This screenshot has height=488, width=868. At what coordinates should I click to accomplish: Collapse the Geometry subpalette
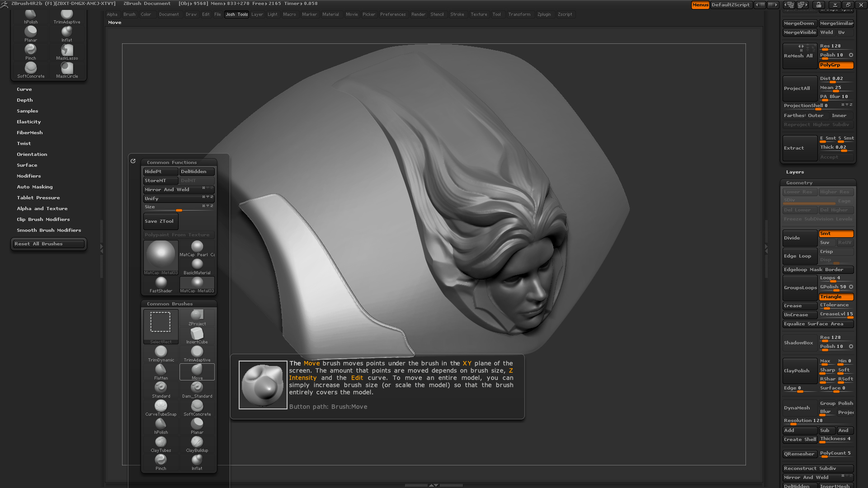point(799,183)
